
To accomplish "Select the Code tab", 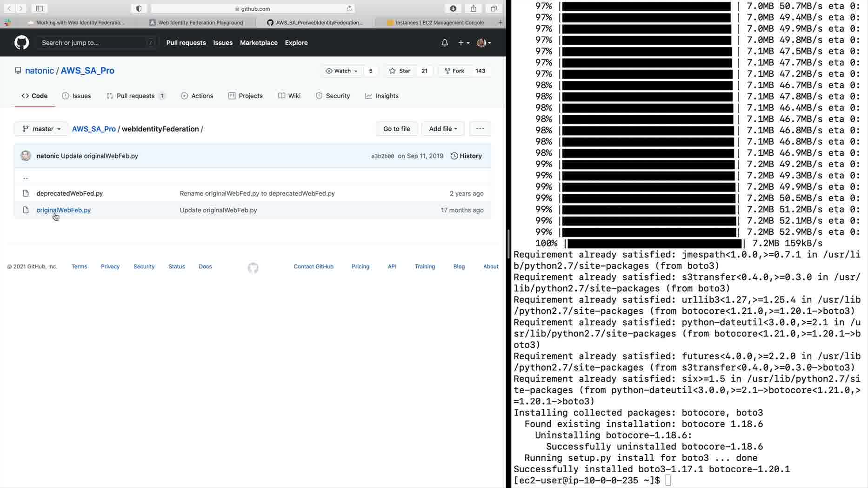I will tap(34, 96).
